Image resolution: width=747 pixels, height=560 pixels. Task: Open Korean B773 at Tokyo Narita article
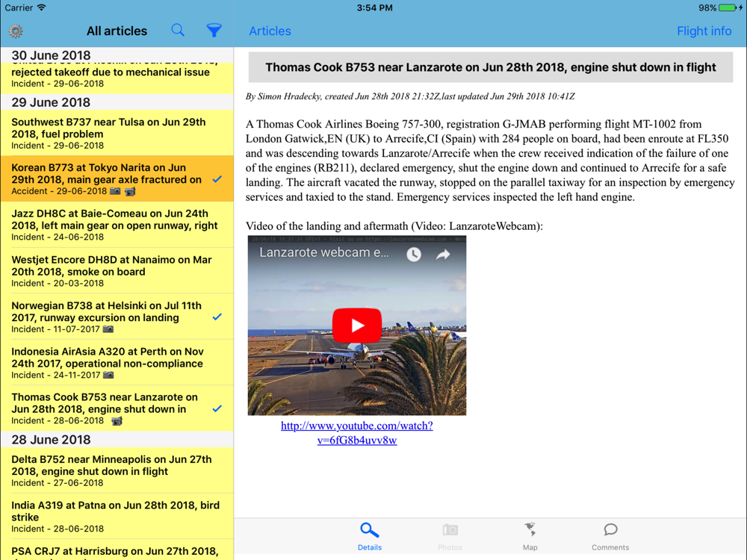pyautogui.click(x=117, y=178)
